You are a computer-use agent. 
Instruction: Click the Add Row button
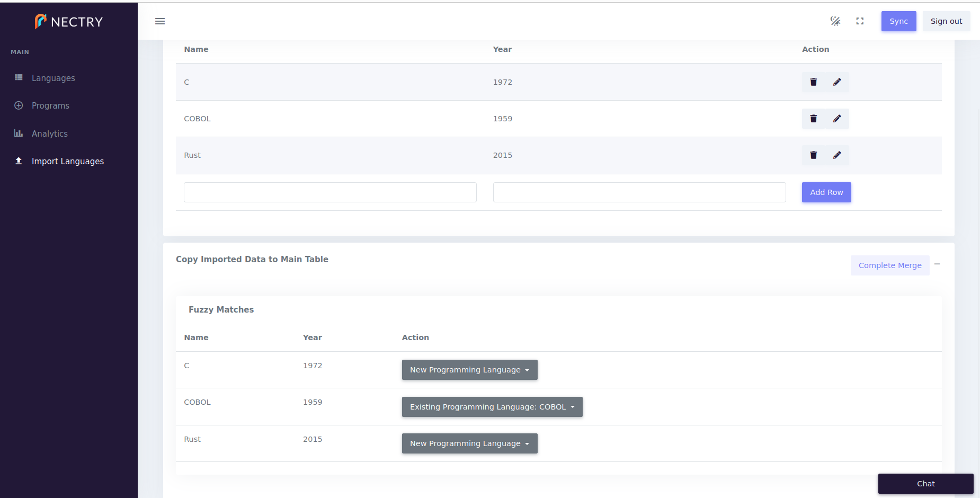click(826, 192)
